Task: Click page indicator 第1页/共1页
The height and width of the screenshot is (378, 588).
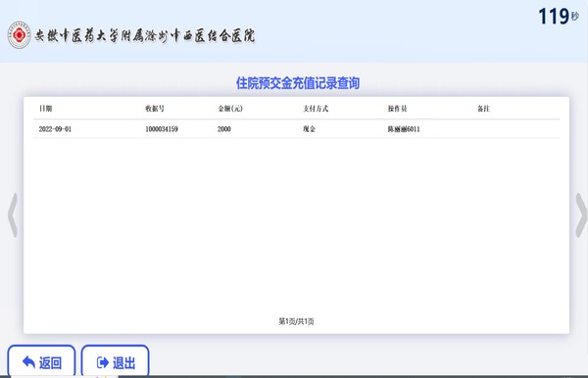Action: (296, 321)
